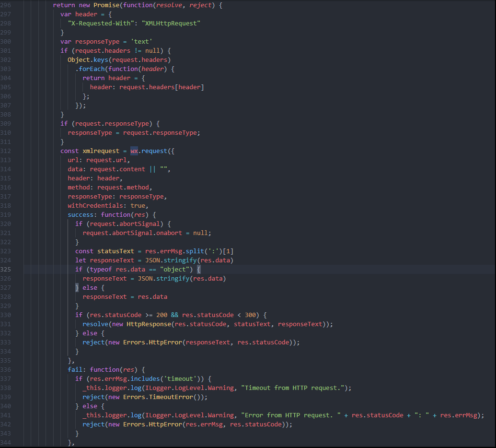Click the url property key on line 313

point(73,160)
